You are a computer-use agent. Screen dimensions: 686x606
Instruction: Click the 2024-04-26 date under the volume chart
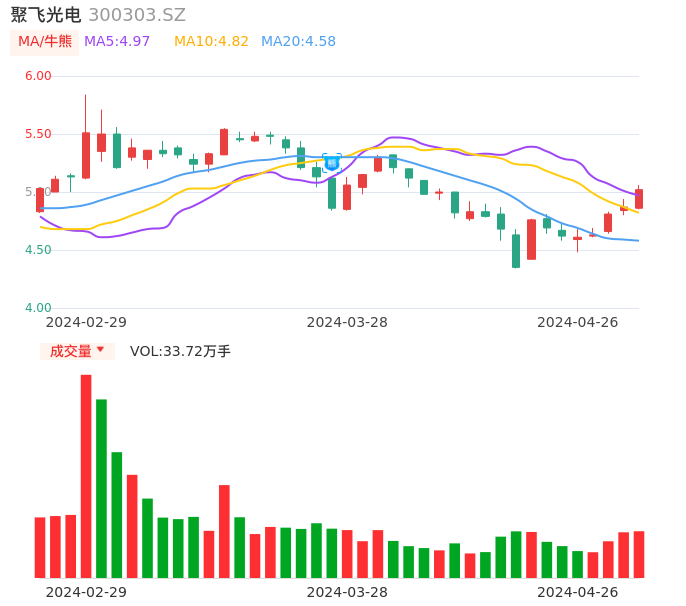[x=578, y=592]
